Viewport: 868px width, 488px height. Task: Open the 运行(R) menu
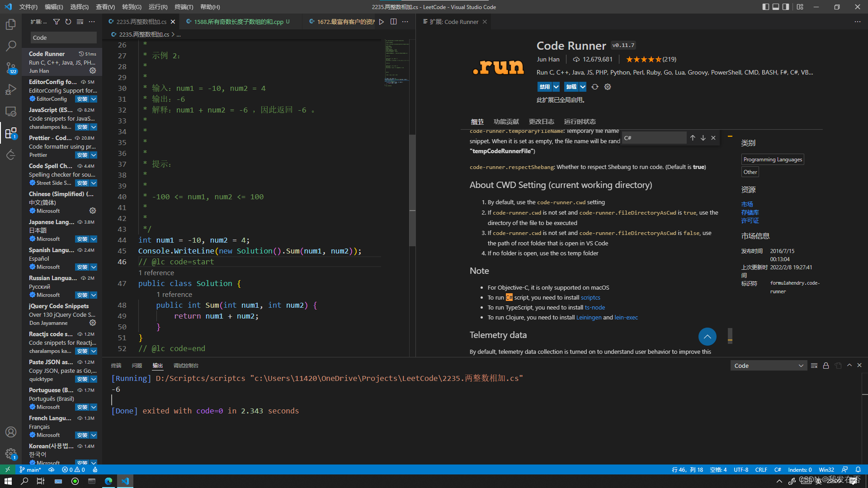pos(158,7)
